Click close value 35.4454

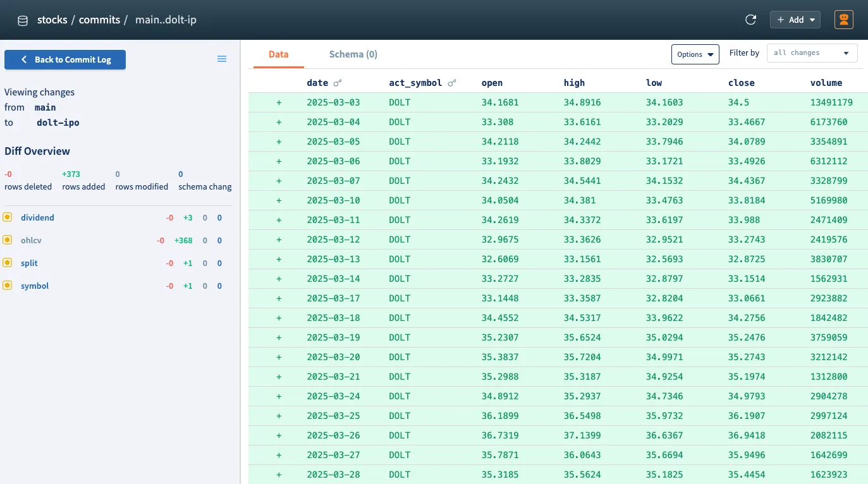click(x=747, y=475)
